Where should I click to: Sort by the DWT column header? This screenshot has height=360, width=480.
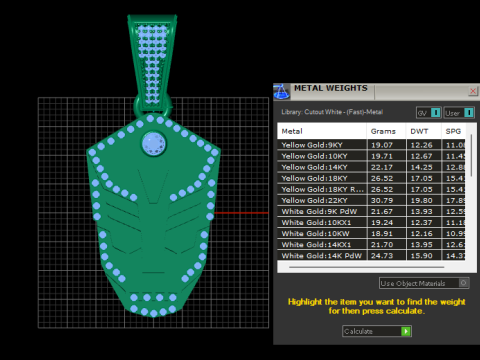423,131
